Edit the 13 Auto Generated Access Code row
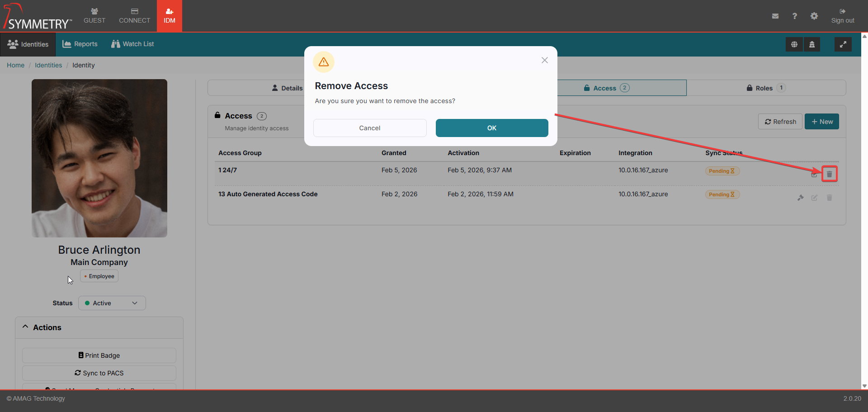 pyautogui.click(x=814, y=198)
